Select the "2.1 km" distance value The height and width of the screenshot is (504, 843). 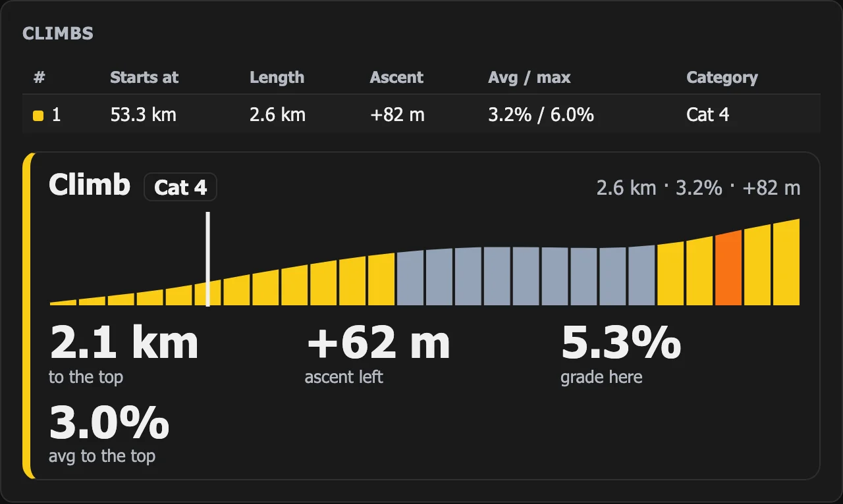[x=124, y=343]
